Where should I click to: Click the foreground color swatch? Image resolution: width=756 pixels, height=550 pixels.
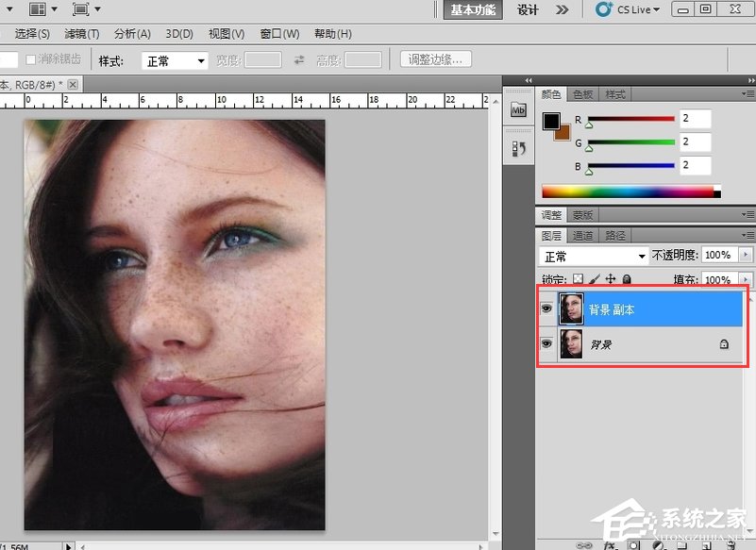coord(552,121)
